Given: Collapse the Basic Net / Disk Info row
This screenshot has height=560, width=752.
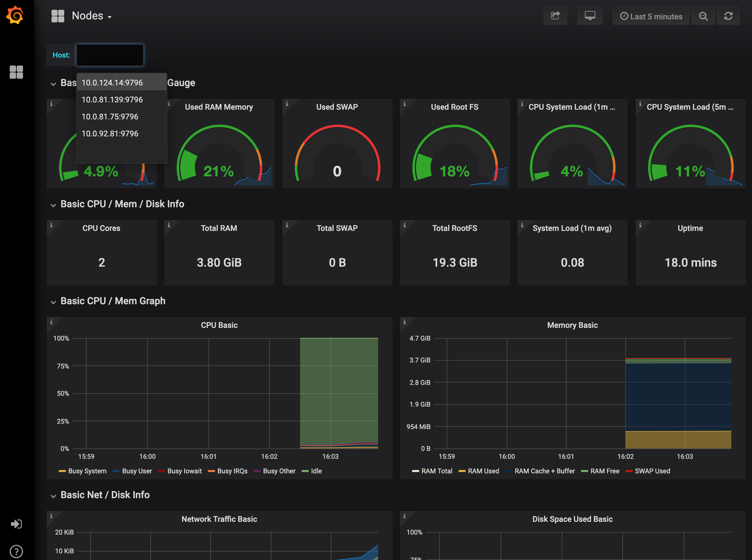Looking at the screenshot, I should point(105,495).
